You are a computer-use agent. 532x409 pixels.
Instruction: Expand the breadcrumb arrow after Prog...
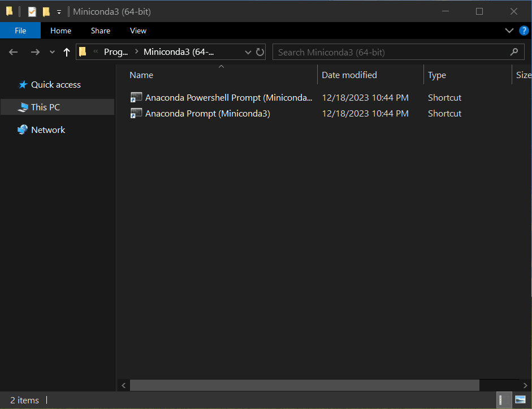(x=136, y=51)
